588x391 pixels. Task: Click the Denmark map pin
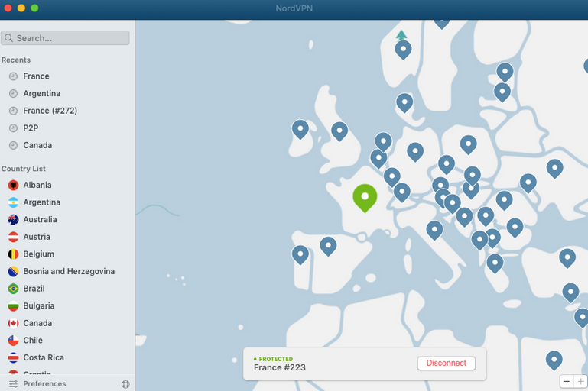pos(404,102)
